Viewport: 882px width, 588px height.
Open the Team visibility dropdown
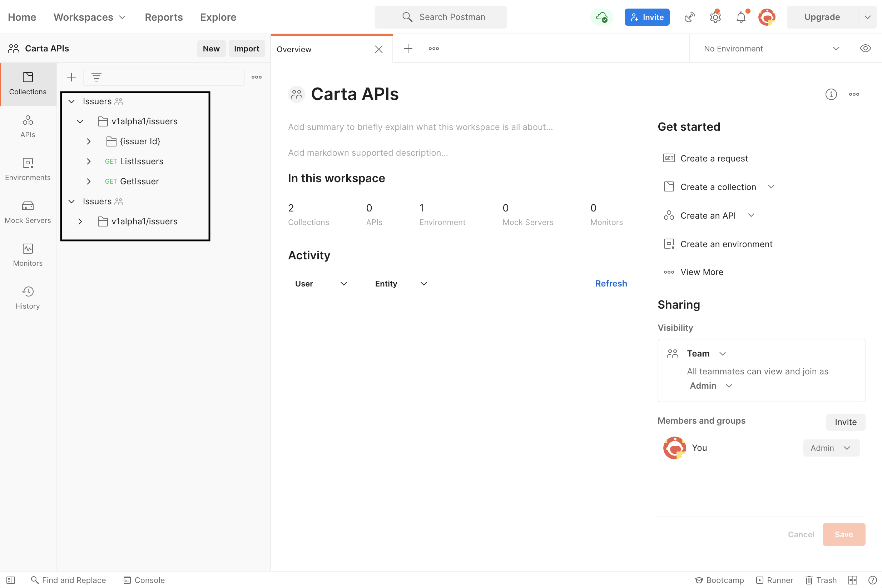[x=707, y=353]
